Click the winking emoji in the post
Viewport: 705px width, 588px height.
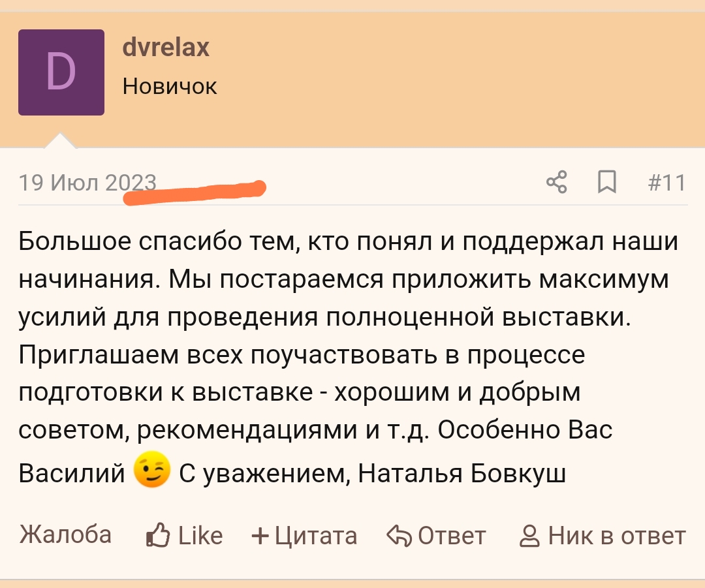(151, 471)
